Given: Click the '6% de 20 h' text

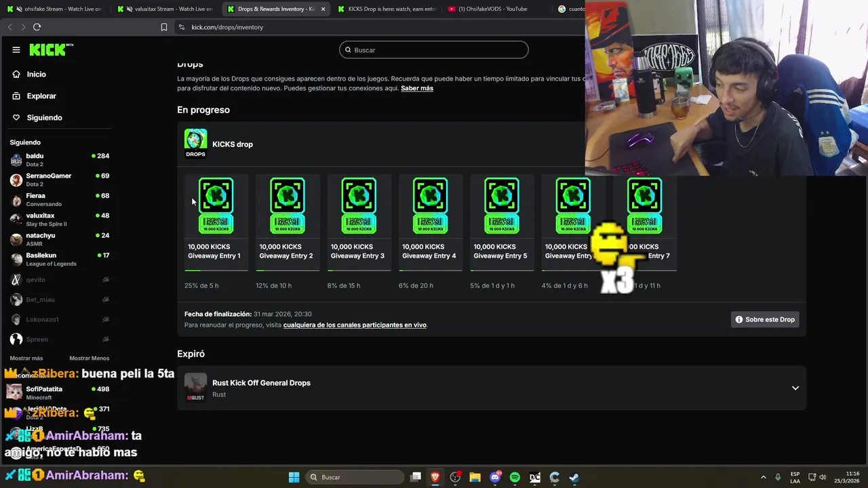Looking at the screenshot, I should 416,286.
